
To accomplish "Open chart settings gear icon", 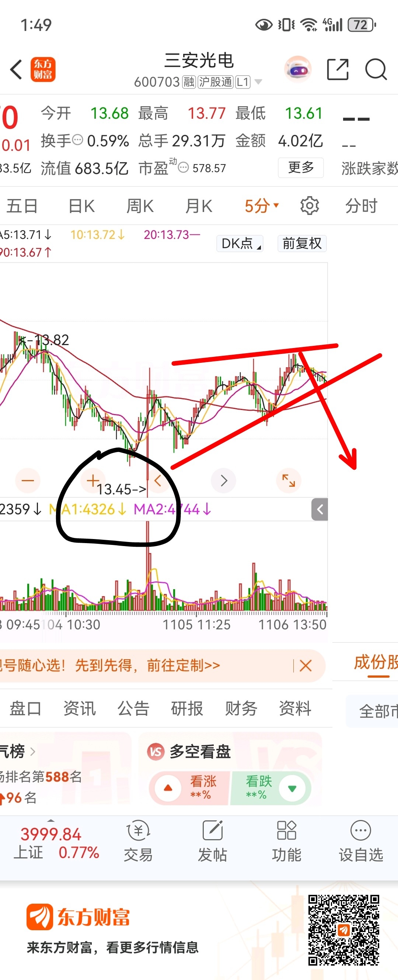I will [x=310, y=206].
